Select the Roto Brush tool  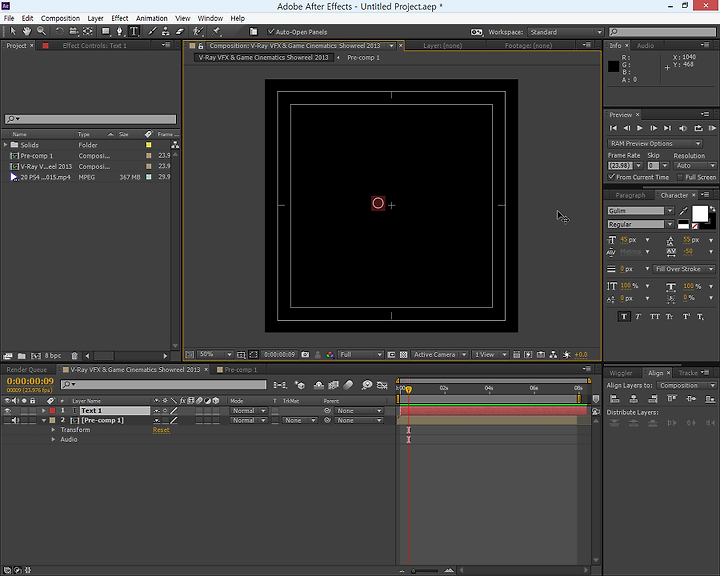click(x=198, y=31)
